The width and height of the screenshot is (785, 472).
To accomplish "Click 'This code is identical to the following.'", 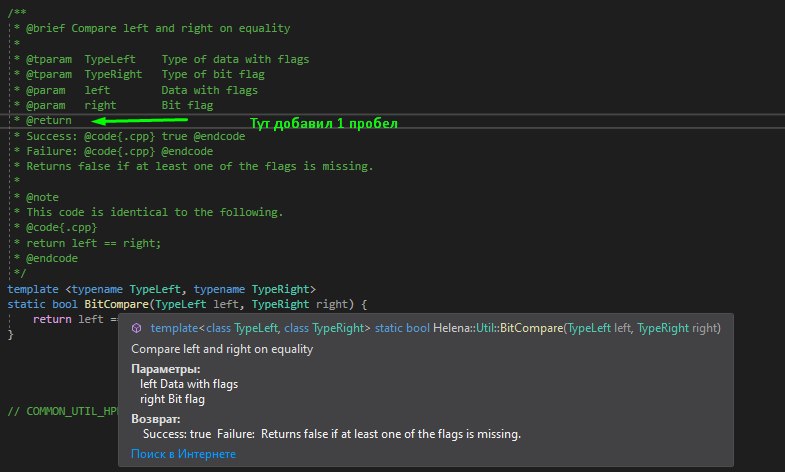I will point(155,212).
